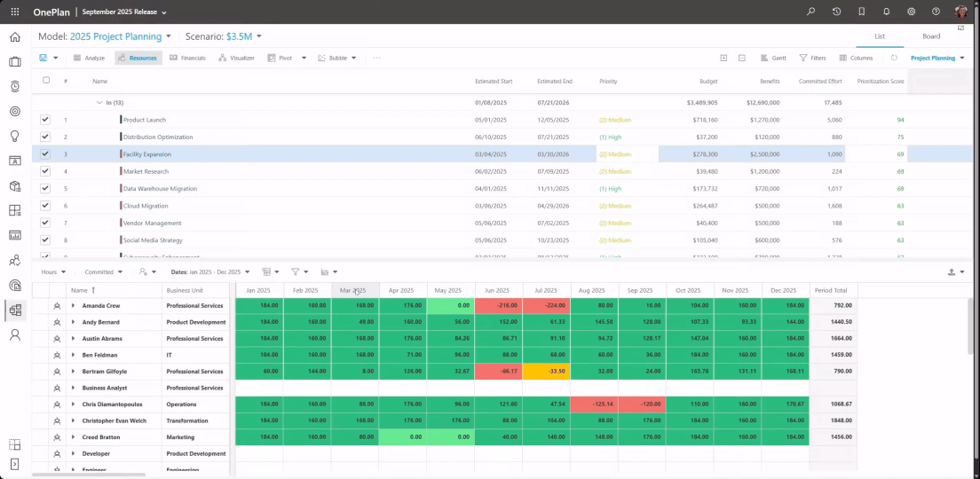The width and height of the screenshot is (980, 479).
Task: Uncheck the Product Launch row checkbox
Action: point(45,119)
